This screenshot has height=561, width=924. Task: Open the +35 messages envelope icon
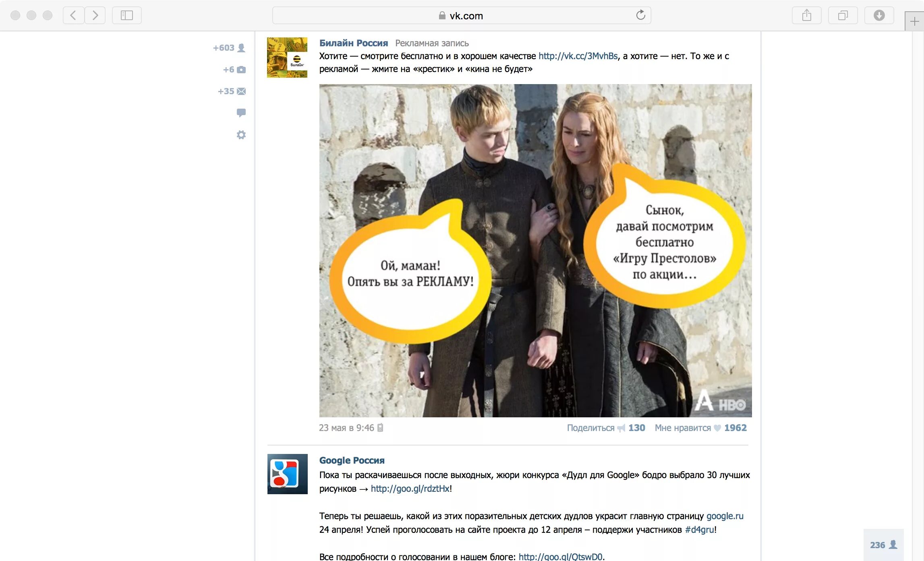click(x=241, y=91)
